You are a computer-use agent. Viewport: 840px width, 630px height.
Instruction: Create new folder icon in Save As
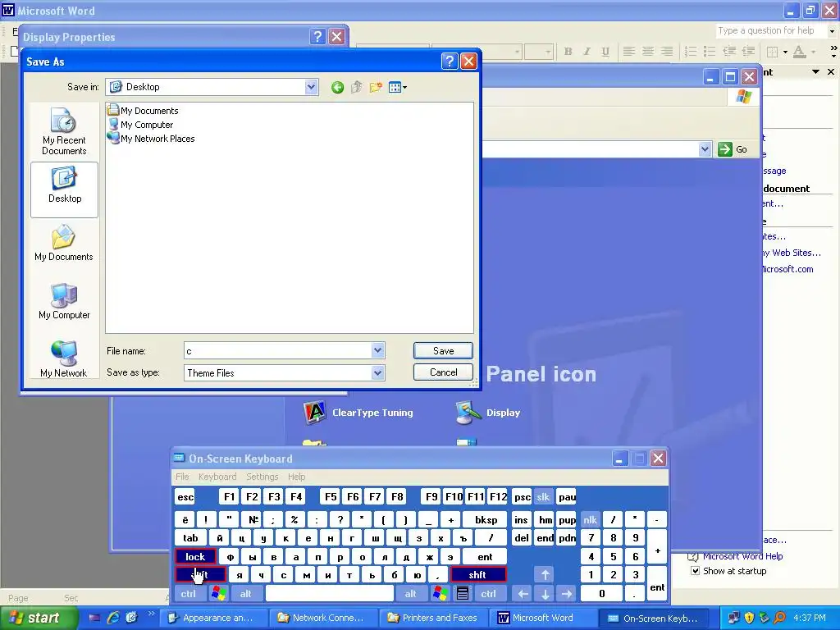[376, 87]
